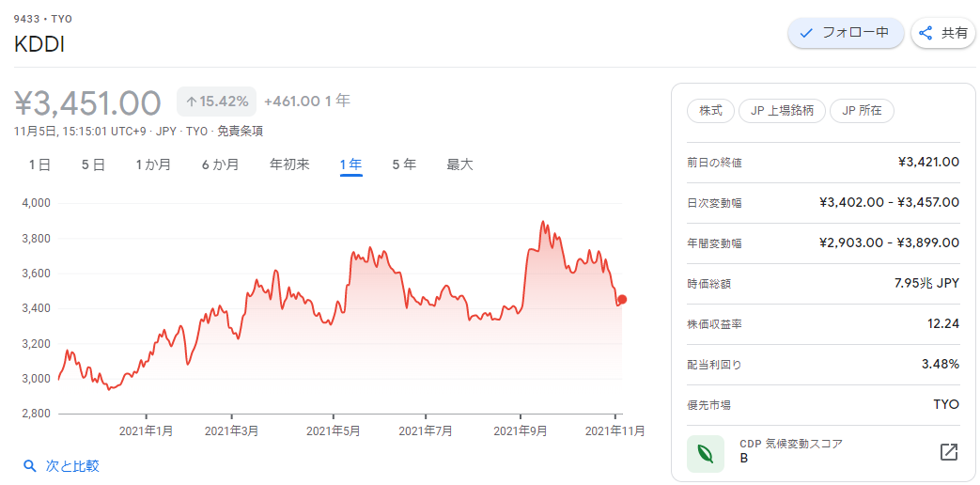Toggle the フォロー中 follow button

846,33
